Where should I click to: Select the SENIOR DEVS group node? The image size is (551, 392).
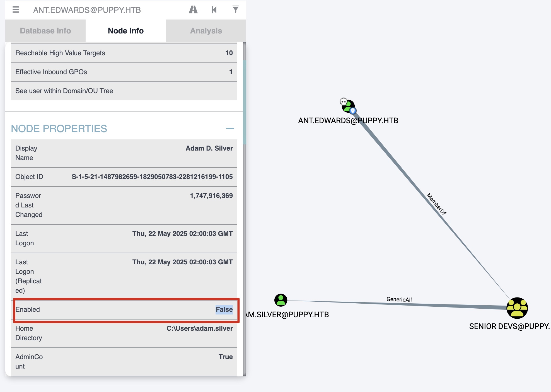pos(517,308)
